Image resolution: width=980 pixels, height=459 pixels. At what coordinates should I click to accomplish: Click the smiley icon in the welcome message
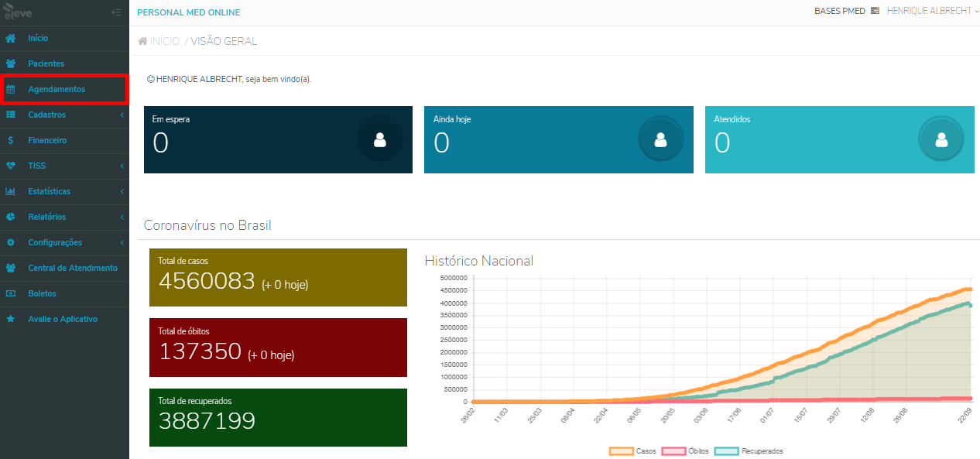pyautogui.click(x=150, y=79)
